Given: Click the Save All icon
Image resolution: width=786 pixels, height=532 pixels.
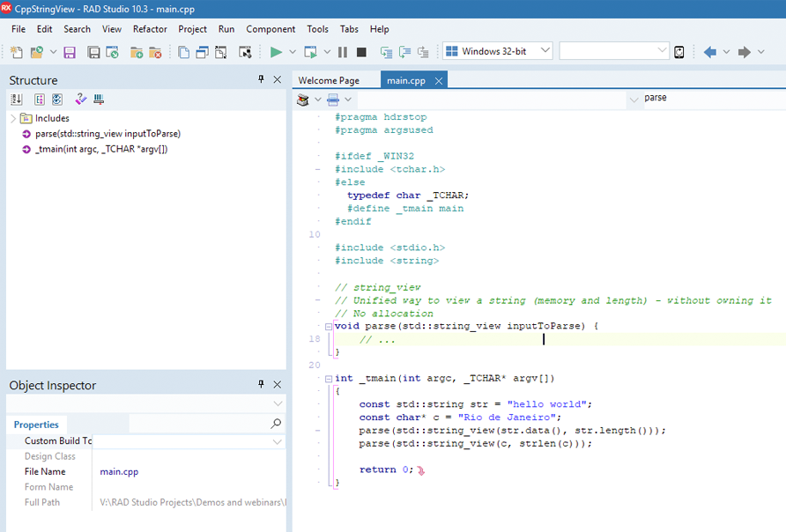Looking at the screenshot, I should pos(93,52).
